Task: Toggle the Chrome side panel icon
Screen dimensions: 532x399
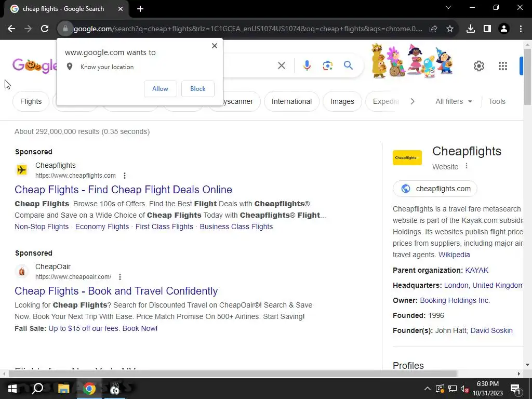Action: 487,29
